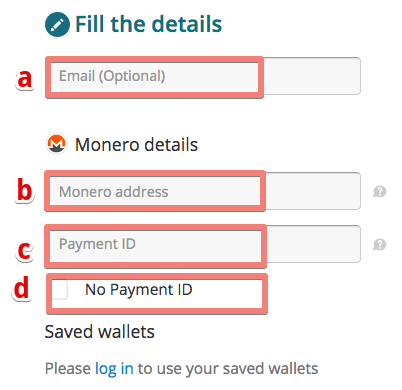This screenshot has height=390, width=402.
Task: Click the red annotation letter a
Action: pyautogui.click(x=25, y=79)
